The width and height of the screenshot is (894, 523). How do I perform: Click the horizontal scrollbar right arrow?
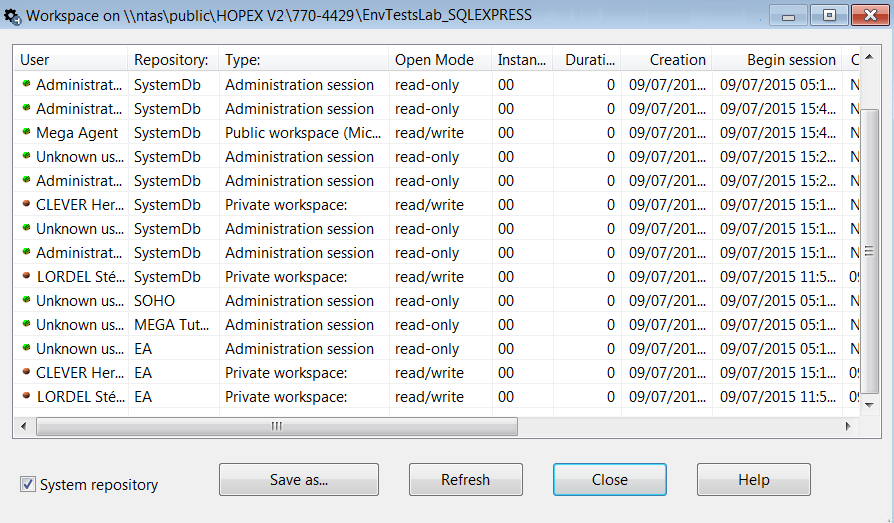(x=849, y=426)
